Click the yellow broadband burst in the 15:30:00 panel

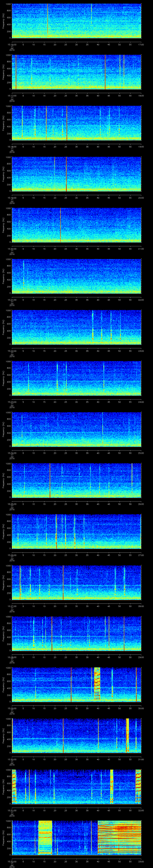[x=127, y=736]
